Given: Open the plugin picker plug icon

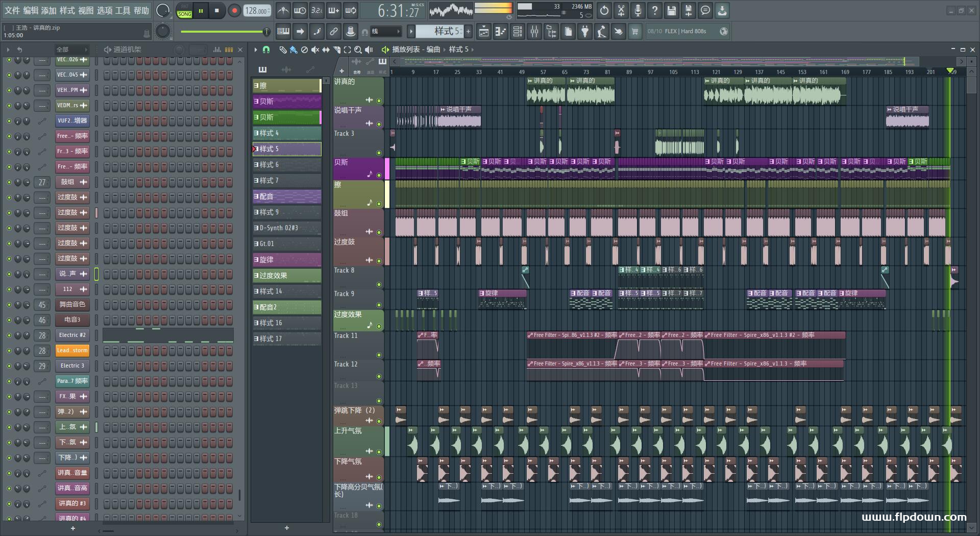Looking at the screenshot, I should 585,32.
